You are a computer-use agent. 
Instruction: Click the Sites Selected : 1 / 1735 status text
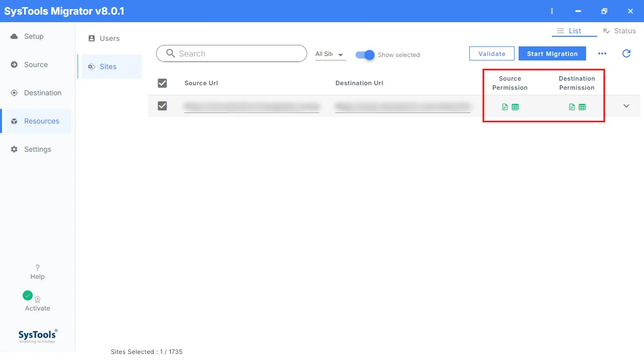[147, 352]
